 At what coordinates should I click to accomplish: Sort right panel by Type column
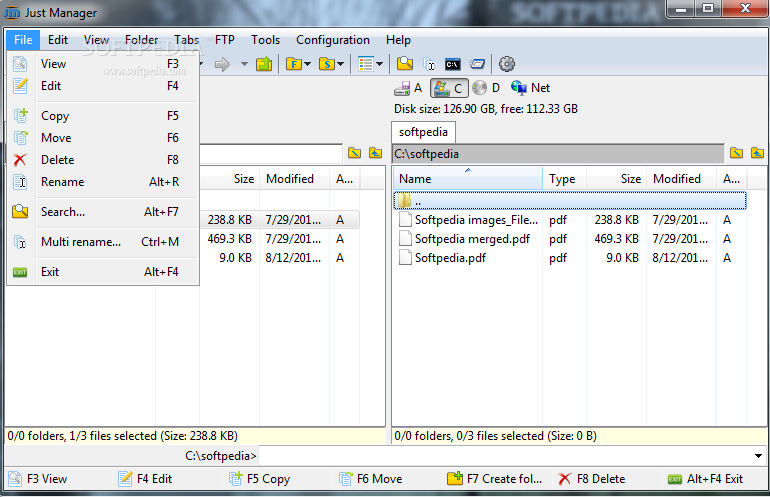click(565, 179)
